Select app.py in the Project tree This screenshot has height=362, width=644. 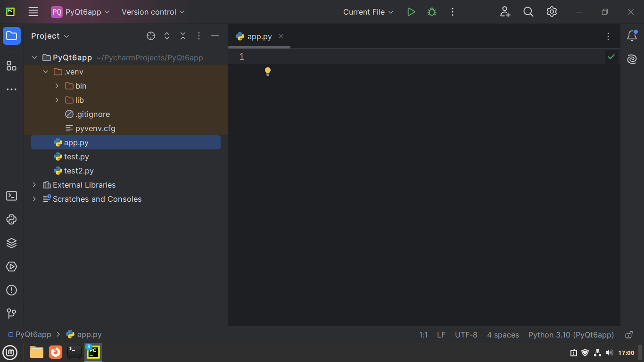coord(126,142)
